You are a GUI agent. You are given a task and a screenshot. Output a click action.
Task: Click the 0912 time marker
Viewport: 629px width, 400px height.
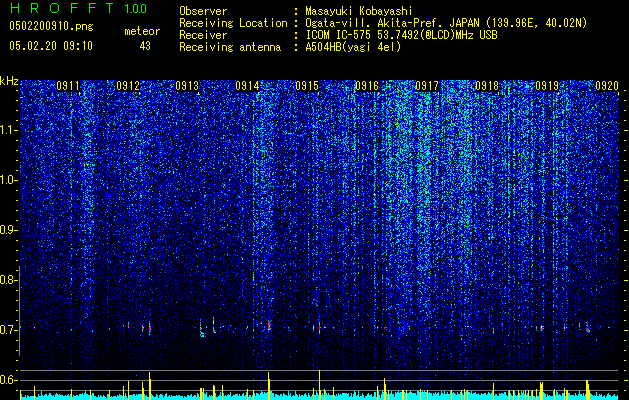point(128,86)
